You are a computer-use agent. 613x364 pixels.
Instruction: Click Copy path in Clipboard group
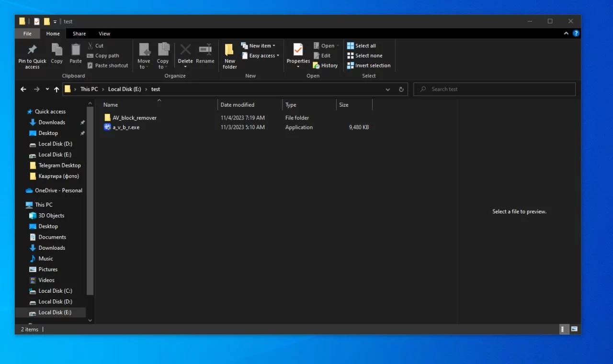[x=103, y=55]
